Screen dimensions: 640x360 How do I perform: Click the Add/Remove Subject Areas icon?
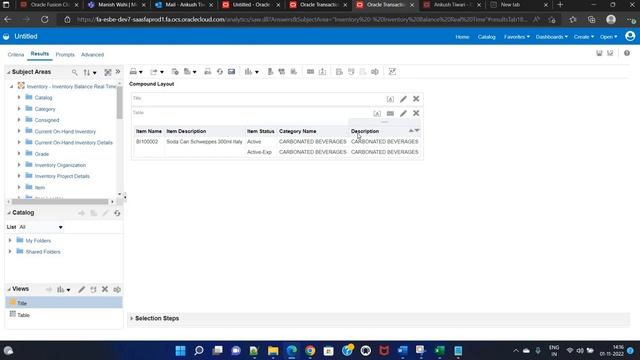(108, 72)
